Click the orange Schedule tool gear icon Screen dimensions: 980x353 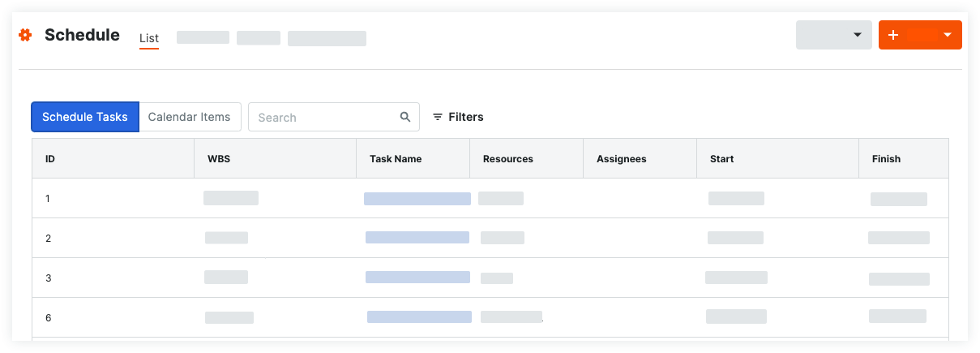[x=25, y=35]
